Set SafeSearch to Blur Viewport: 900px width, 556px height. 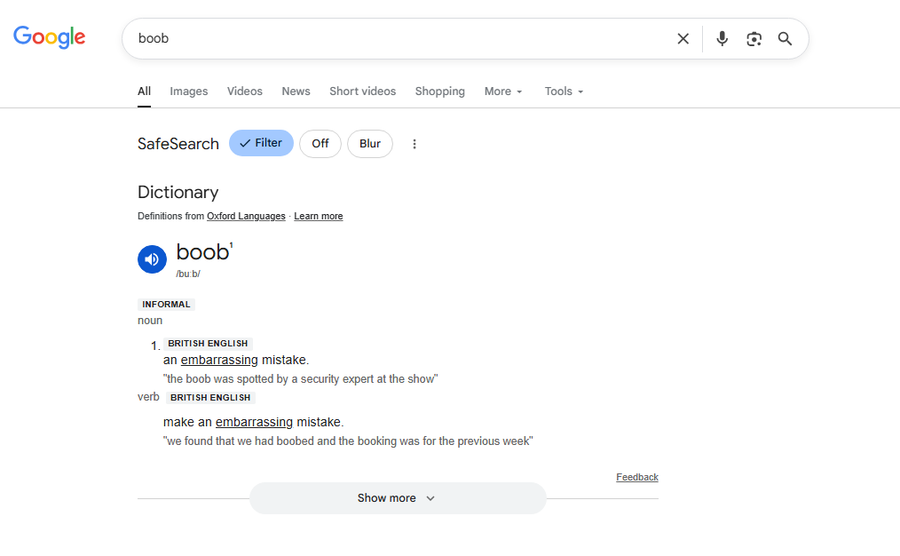pyautogui.click(x=370, y=143)
